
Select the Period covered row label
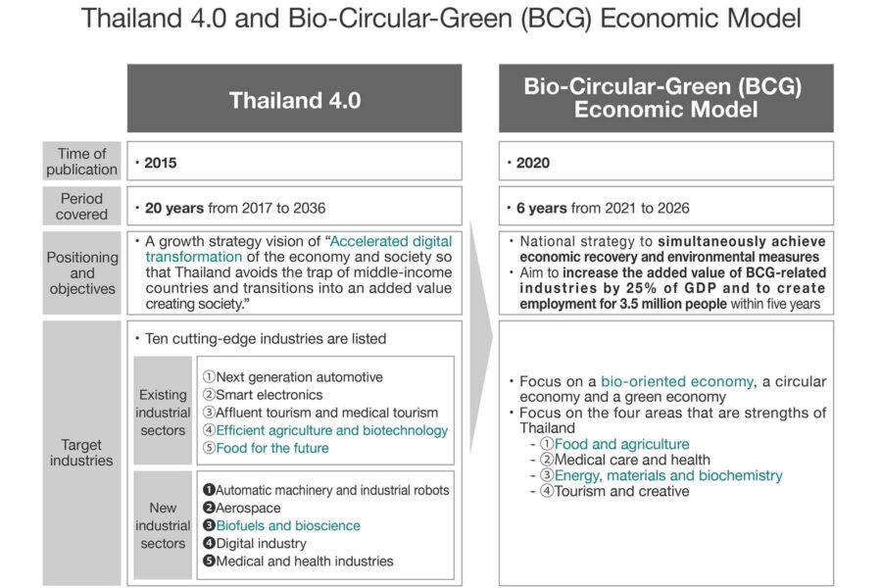82,207
